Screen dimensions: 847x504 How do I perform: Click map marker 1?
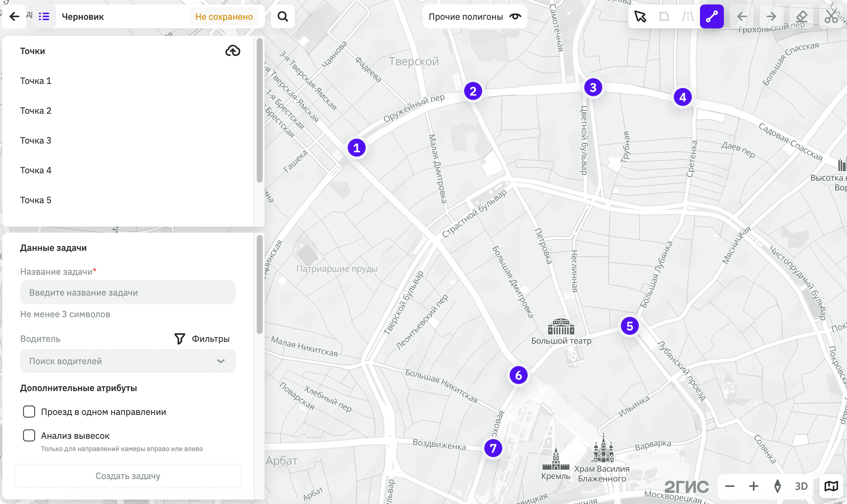356,148
